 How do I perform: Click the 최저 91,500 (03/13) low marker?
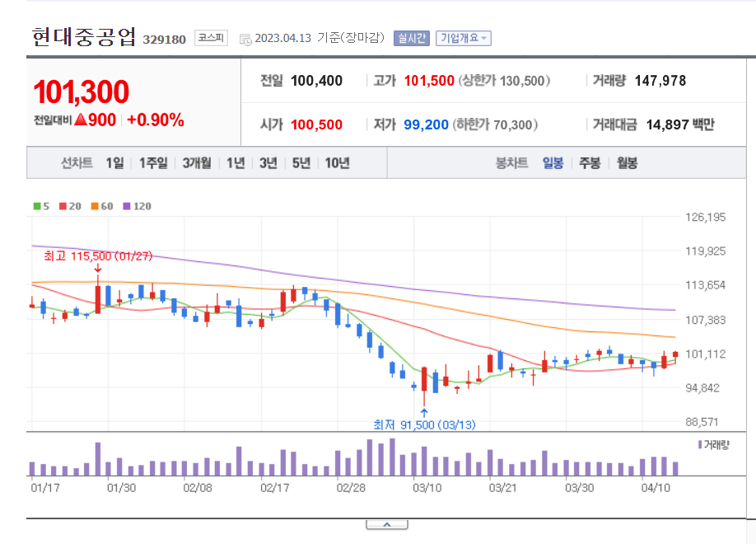[x=424, y=424]
